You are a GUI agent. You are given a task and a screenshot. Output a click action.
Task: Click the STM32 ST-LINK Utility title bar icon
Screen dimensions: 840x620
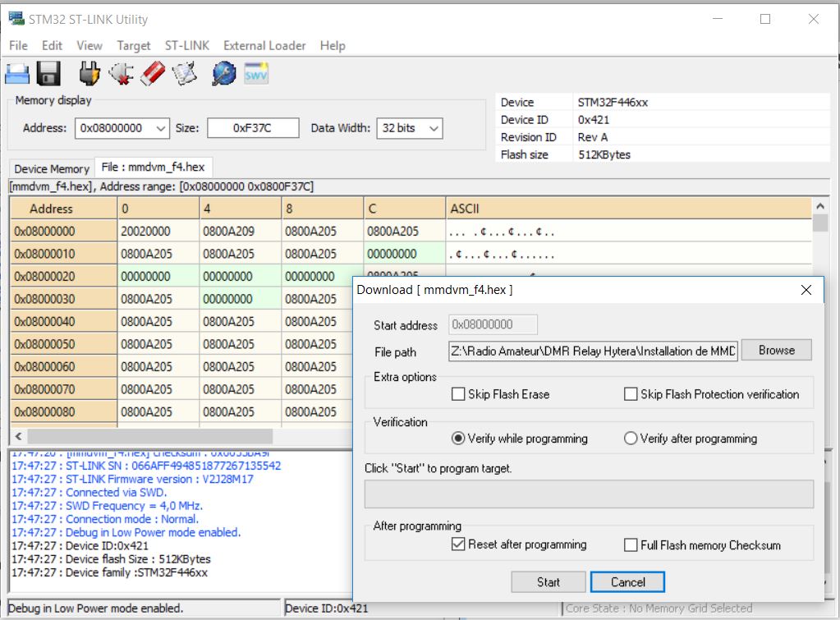pos(16,19)
